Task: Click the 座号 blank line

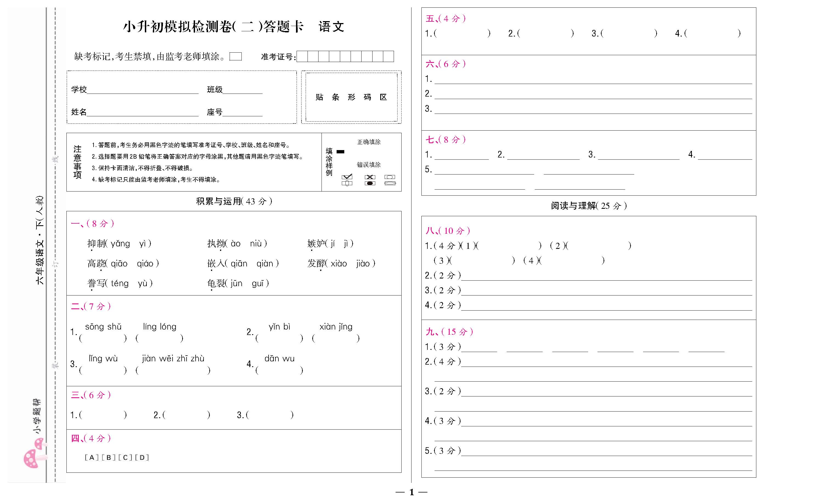Action: pyautogui.click(x=243, y=112)
